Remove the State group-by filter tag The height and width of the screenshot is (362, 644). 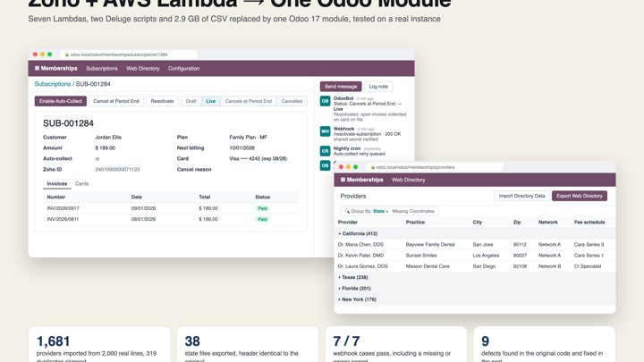point(387,211)
